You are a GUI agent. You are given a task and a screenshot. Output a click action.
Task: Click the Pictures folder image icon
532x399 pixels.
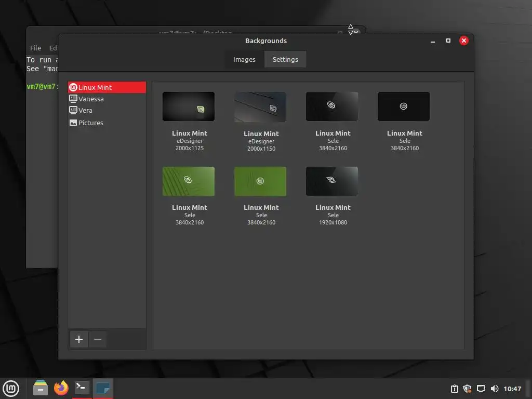[73, 123]
